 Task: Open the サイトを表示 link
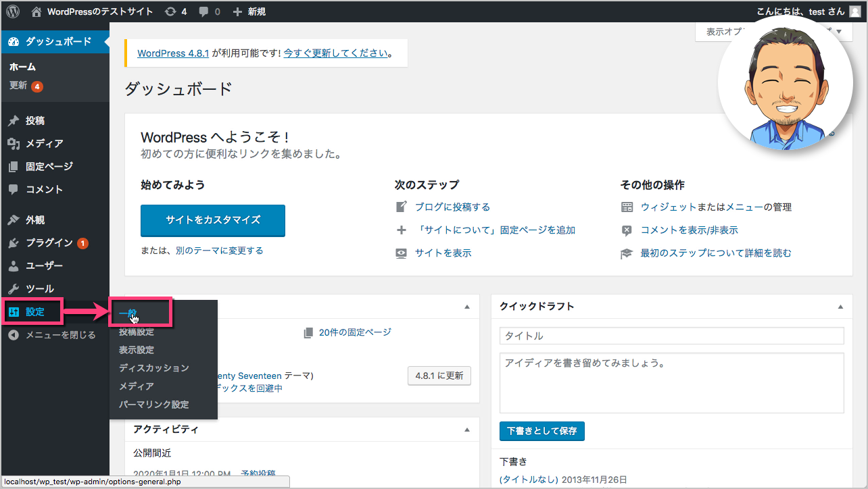pyautogui.click(x=443, y=253)
